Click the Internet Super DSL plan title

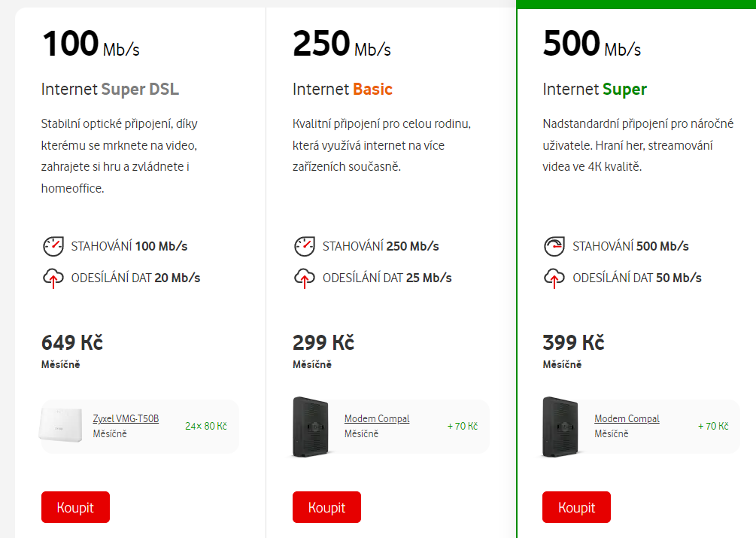coord(110,90)
